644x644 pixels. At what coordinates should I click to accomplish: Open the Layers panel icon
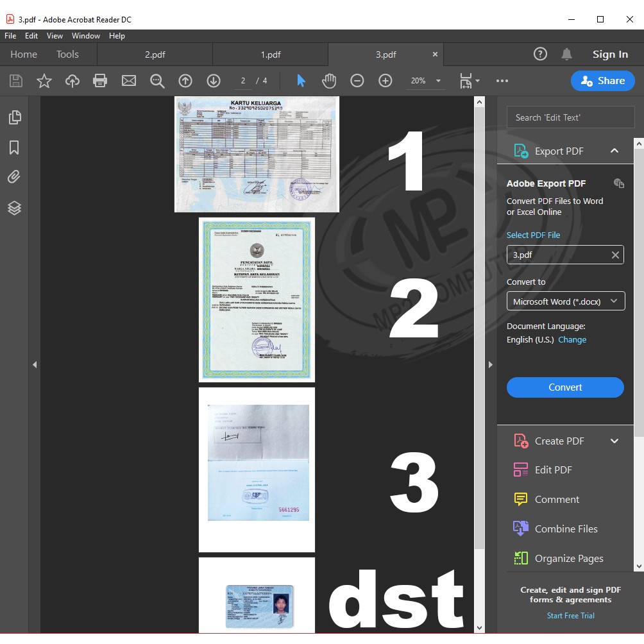tap(14, 208)
